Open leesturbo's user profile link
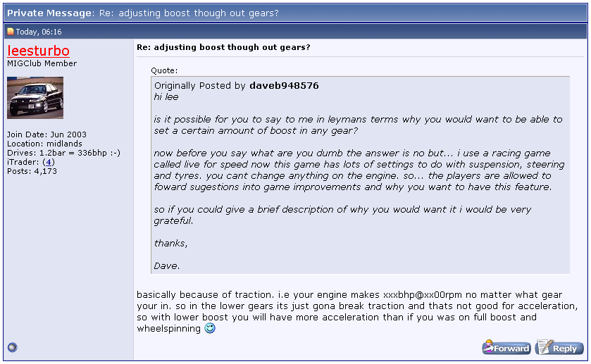Viewport: 591px width, 364px height. 38,51
